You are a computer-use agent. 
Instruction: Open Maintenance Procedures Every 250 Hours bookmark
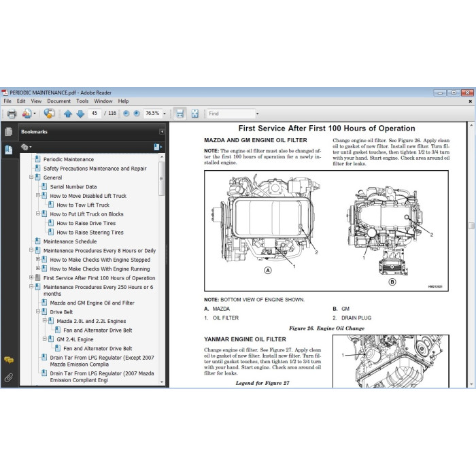[x=99, y=290]
